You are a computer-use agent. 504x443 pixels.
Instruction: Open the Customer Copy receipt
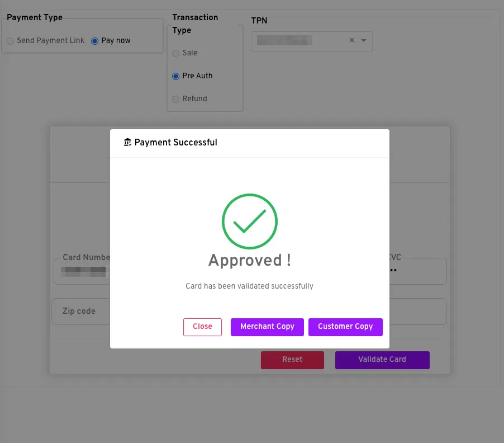pyautogui.click(x=345, y=327)
